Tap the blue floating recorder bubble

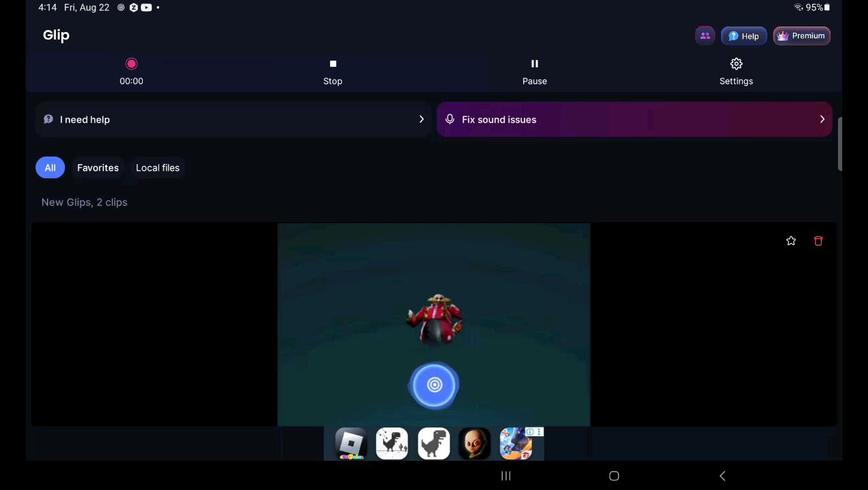(434, 385)
